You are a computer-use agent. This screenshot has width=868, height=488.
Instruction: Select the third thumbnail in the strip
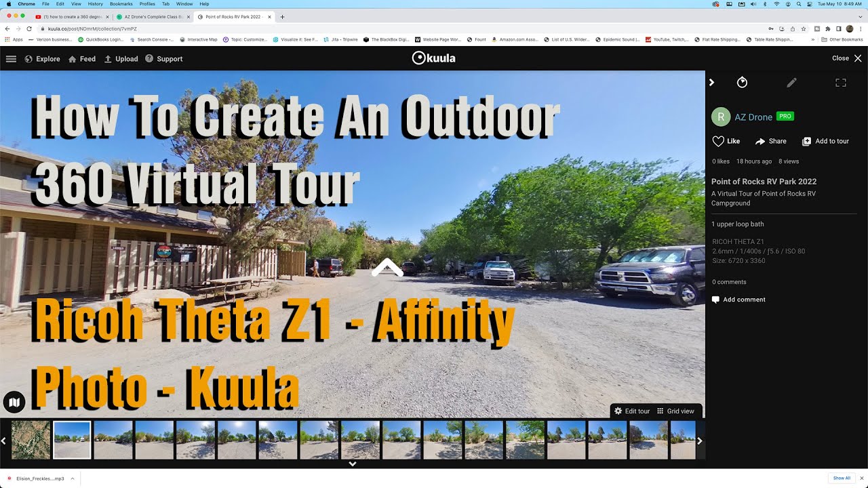(113, 440)
